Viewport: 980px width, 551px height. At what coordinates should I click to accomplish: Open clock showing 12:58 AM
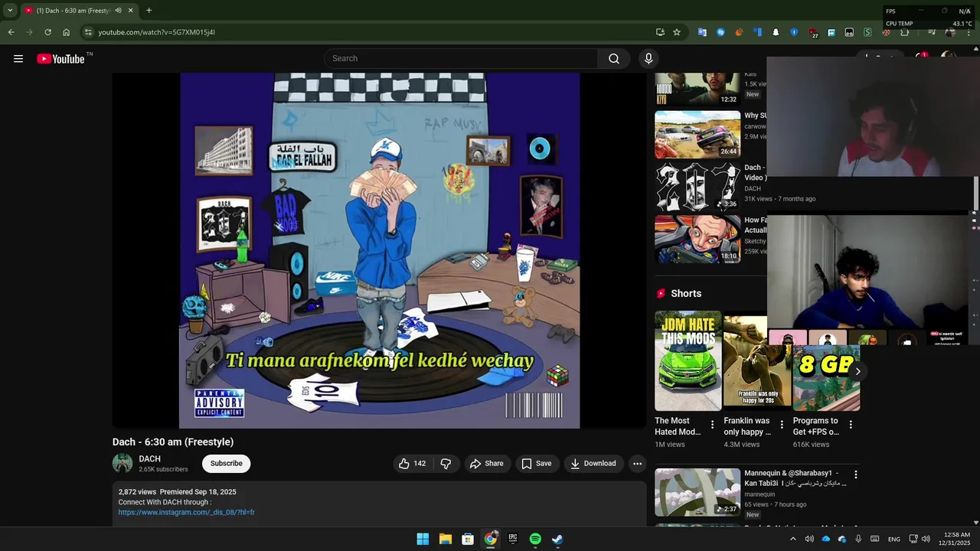pos(956,539)
